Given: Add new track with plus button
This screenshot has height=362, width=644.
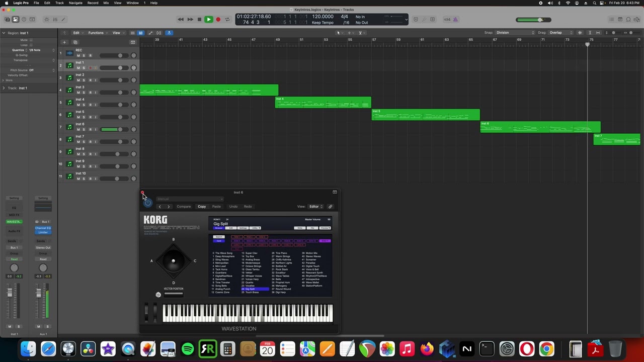Looking at the screenshot, I should pos(64,42).
